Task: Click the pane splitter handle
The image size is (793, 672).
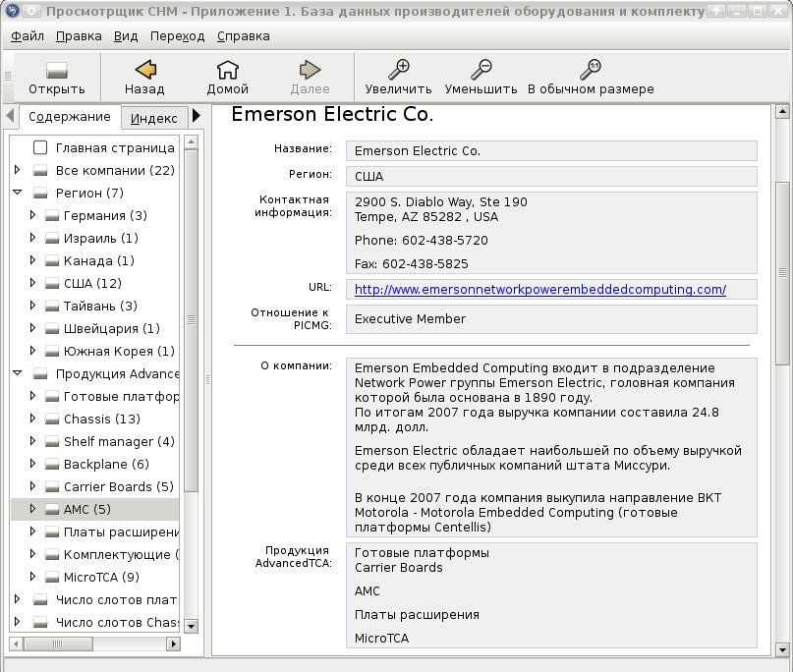Action: coord(207,380)
